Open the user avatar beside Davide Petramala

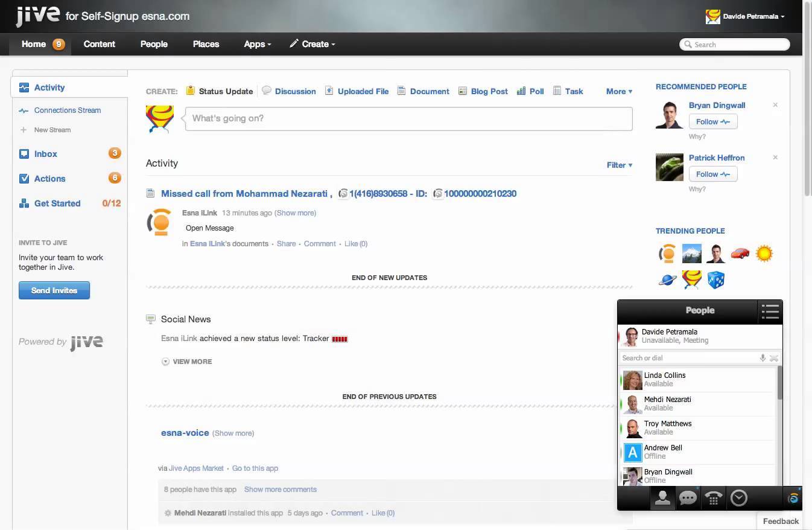click(x=712, y=16)
